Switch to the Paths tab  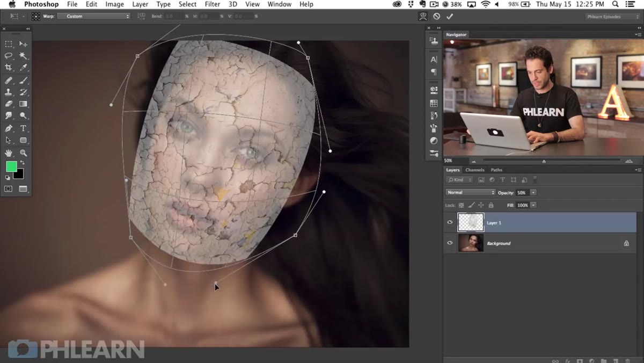coord(496,170)
